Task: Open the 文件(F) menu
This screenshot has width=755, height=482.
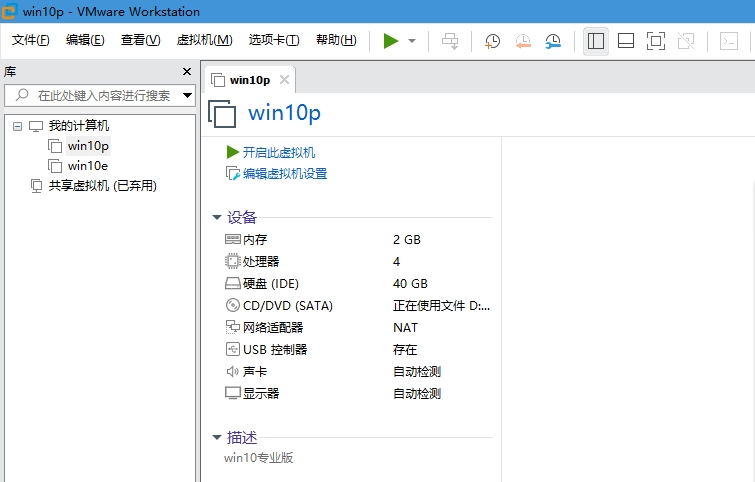Action: (x=30, y=40)
